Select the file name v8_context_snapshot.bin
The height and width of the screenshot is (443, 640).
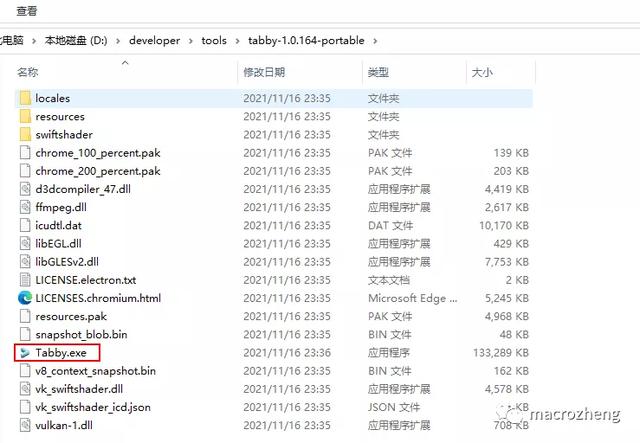tap(96, 371)
